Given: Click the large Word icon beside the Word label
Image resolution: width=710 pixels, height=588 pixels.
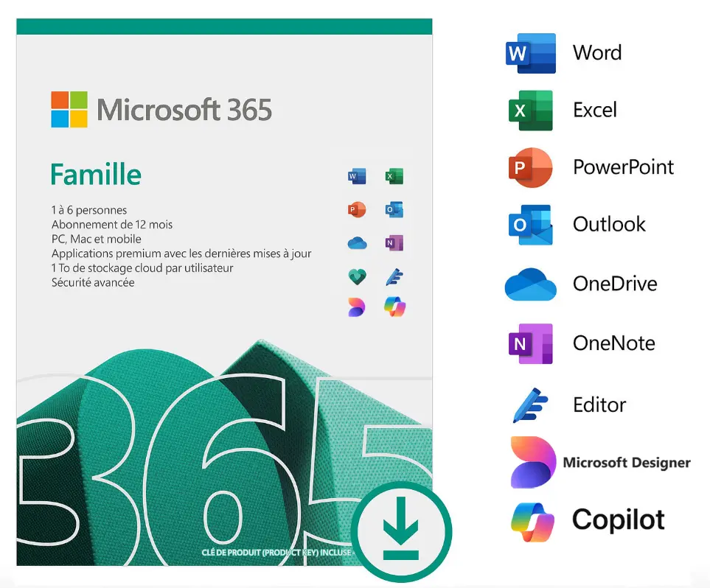Looking at the screenshot, I should (530, 53).
